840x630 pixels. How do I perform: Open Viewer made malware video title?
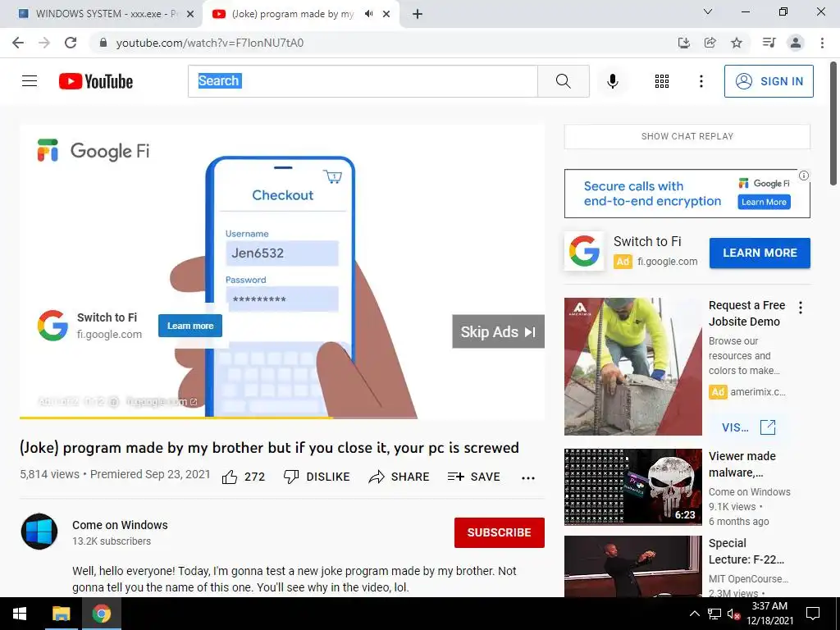point(742,464)
